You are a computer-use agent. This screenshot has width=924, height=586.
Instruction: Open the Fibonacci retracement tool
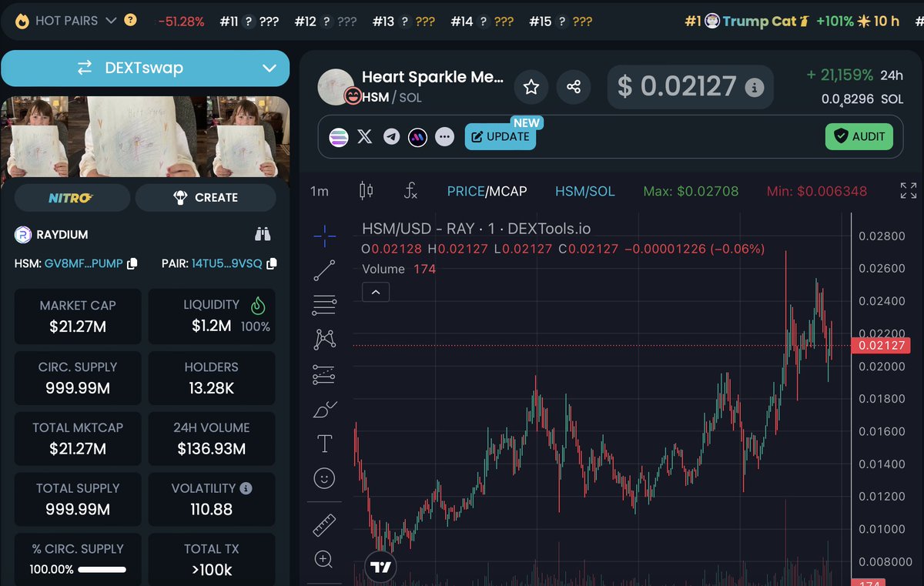click(325, 306)
